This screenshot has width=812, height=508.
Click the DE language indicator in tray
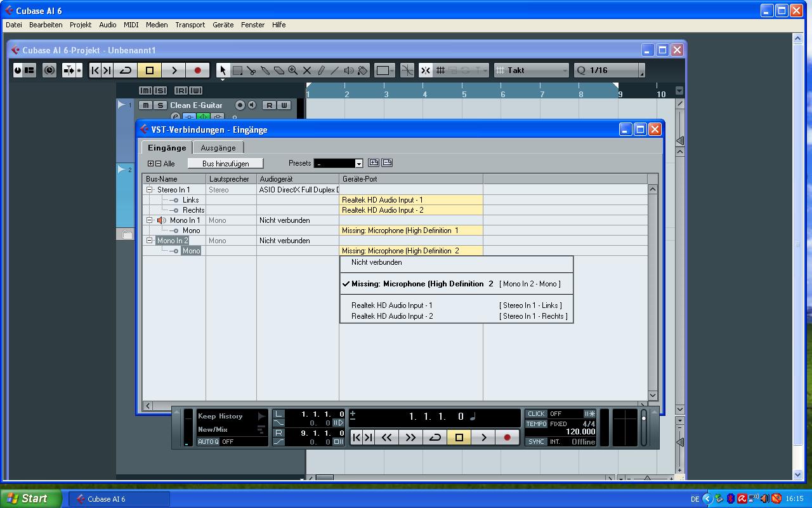[x=695, y=499]
